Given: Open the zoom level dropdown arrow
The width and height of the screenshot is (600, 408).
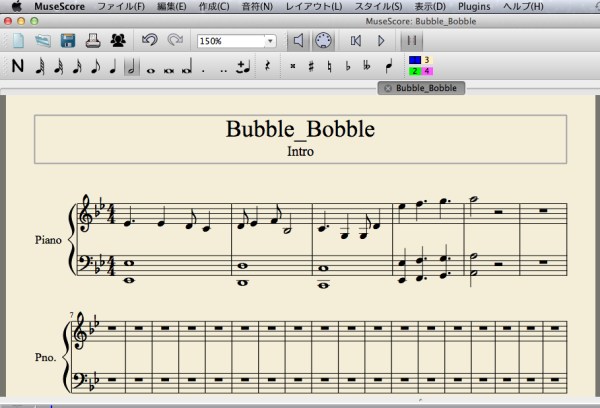Looking at the screenshot, I should [x=270, y=41].
